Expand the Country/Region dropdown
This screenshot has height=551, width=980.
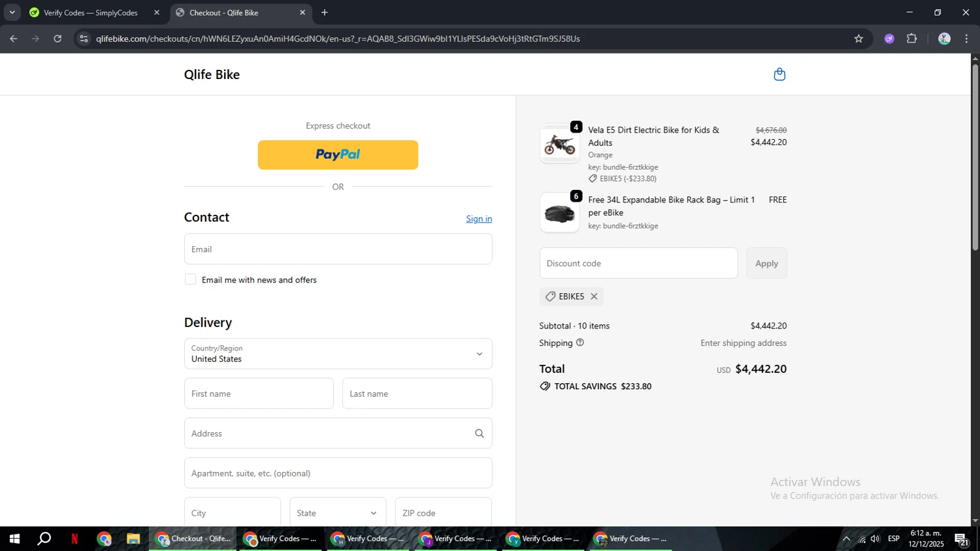click(x=338, y=354)
